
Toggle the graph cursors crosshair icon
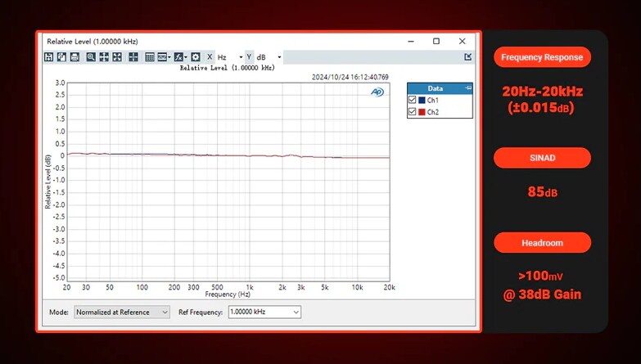tap(133, 57)
